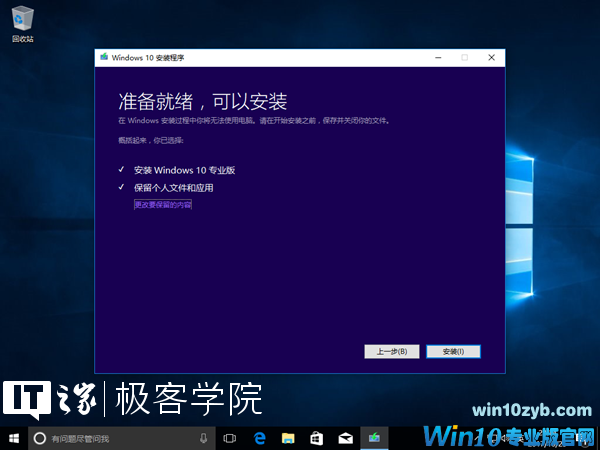This screenshot has height=450, width=600.
Task: Click the 安装(I) install button
Action: click(x=453, y=351)
